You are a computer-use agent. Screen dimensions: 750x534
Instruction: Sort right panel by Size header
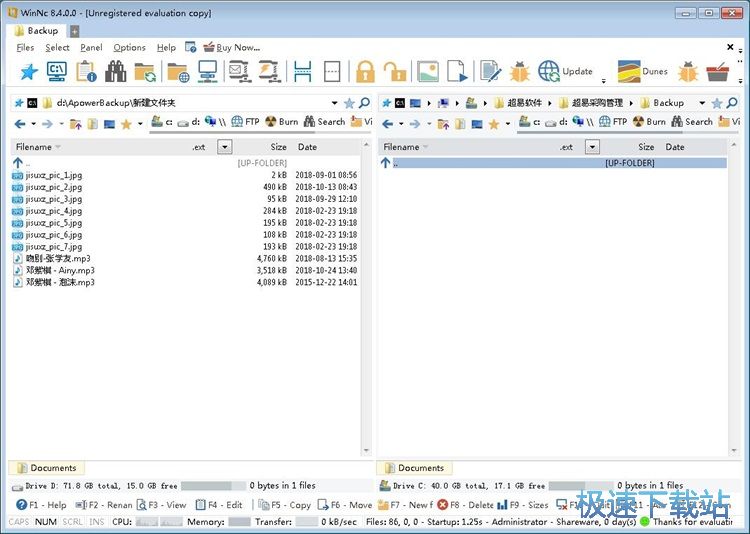click(646, 147)
